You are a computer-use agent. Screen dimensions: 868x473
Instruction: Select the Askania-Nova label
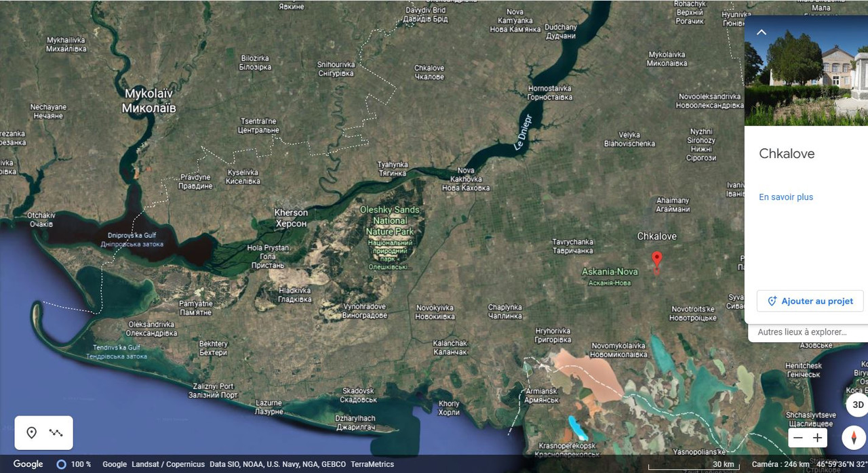pos(610,276)
